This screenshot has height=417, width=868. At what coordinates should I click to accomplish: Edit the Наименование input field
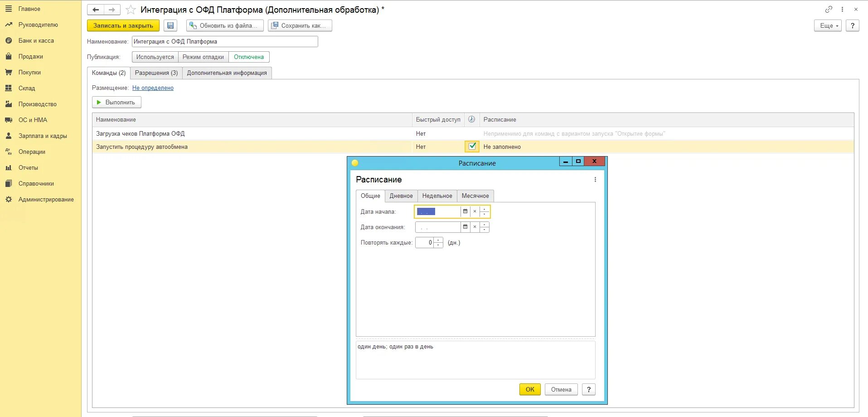coord(225,41)
